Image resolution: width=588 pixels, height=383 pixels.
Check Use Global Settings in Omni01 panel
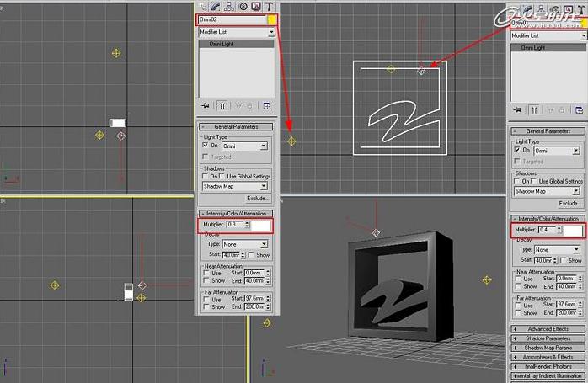[534, 181]
